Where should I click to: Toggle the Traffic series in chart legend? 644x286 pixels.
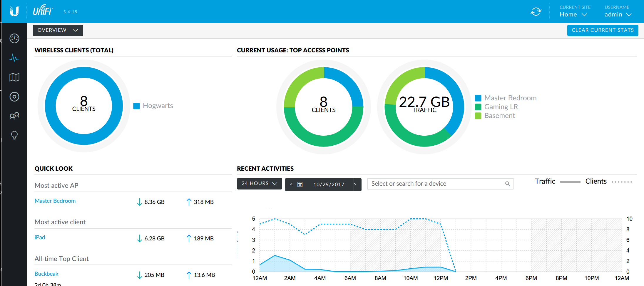tap(545, 181)
